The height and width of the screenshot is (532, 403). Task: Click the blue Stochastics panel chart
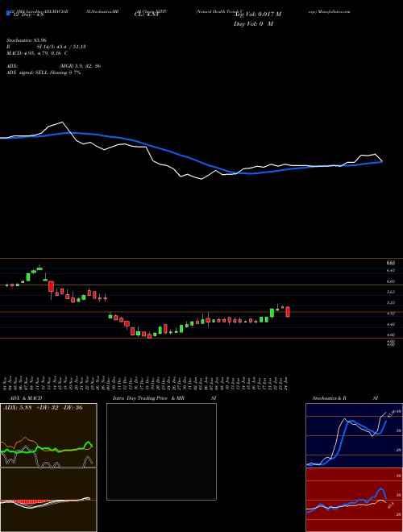(x=354, y=435)
